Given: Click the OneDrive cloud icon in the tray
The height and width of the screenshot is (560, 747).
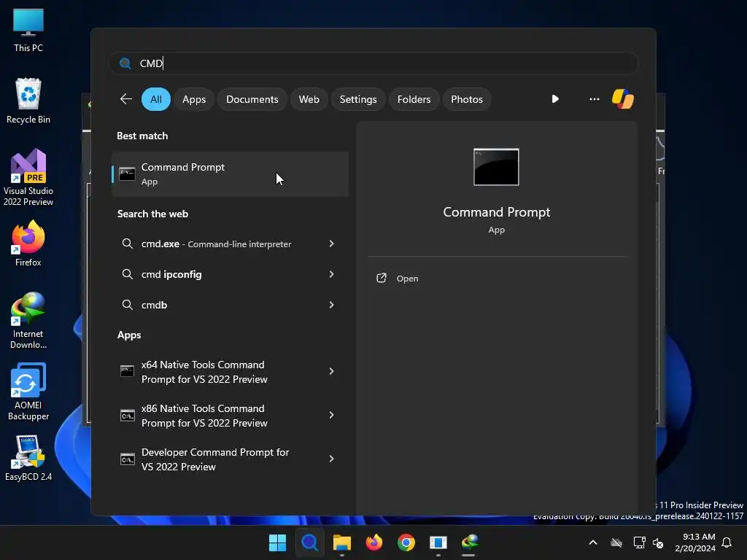Looking at the screenshot, I should 616,542.
